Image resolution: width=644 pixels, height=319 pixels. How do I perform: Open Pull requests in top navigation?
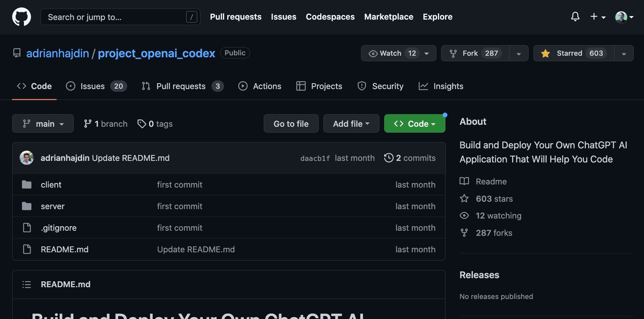(x=235, y=17)
